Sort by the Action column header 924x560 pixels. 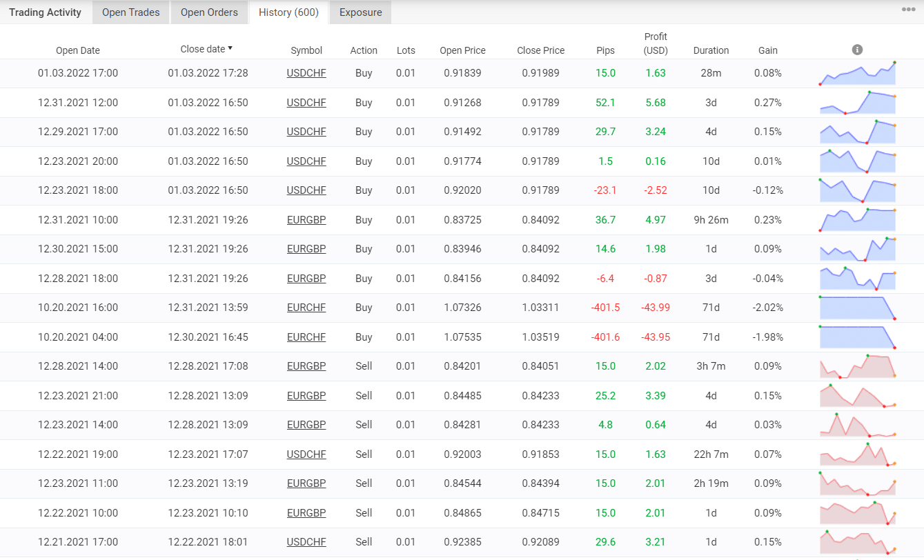coord(364,50)
